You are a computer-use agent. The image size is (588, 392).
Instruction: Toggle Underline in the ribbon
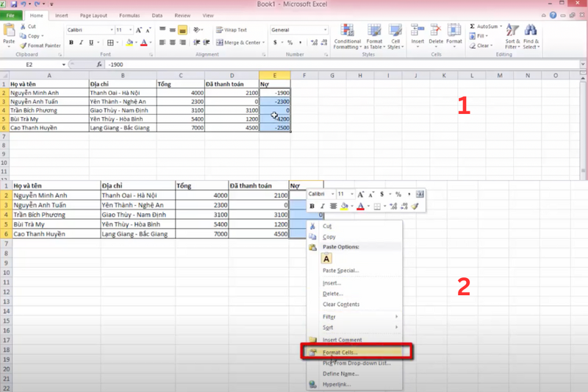91,43
